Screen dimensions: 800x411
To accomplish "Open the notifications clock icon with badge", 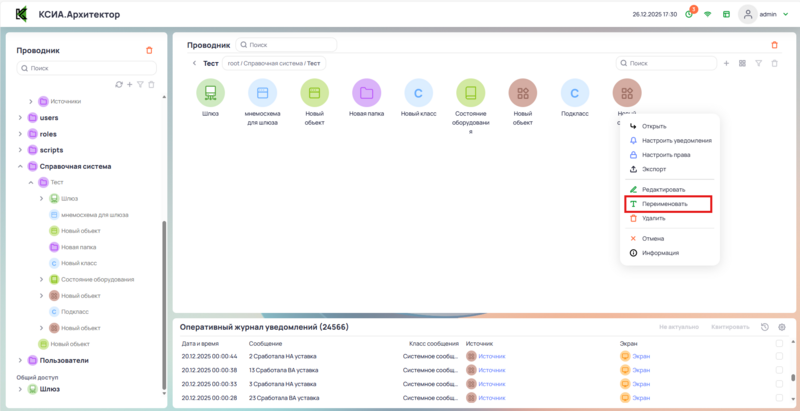I will (689, 15).
